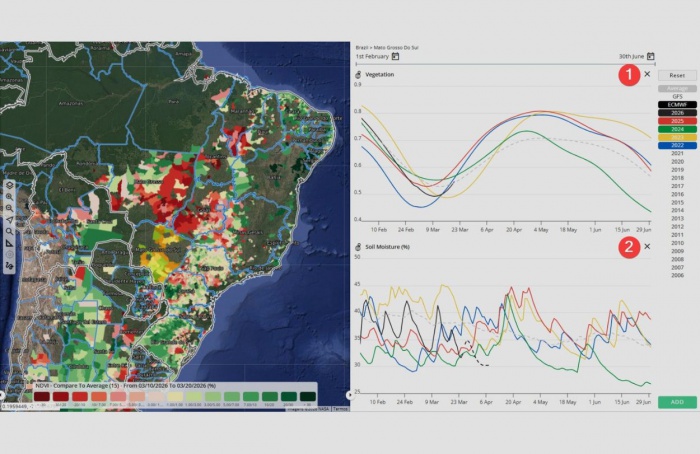Click the zoom out magnifier on map
The width and height of the screenshot is (700, 454).
click(9, 208)
